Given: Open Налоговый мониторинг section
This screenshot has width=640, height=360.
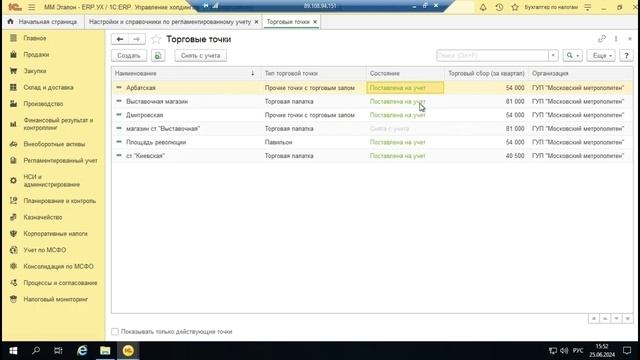Looking at the screenshot, I should (x=56, y=299).
